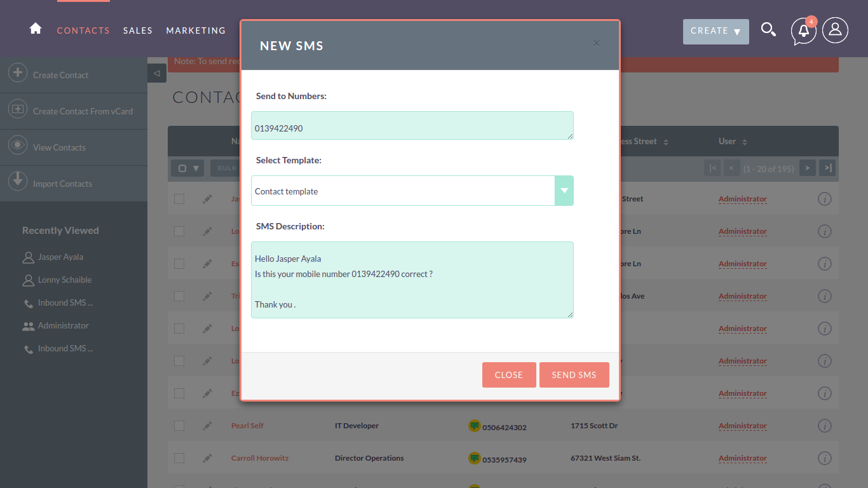Go to home via house icon
This screenshot has height=488, width=868.
point(36,29)
